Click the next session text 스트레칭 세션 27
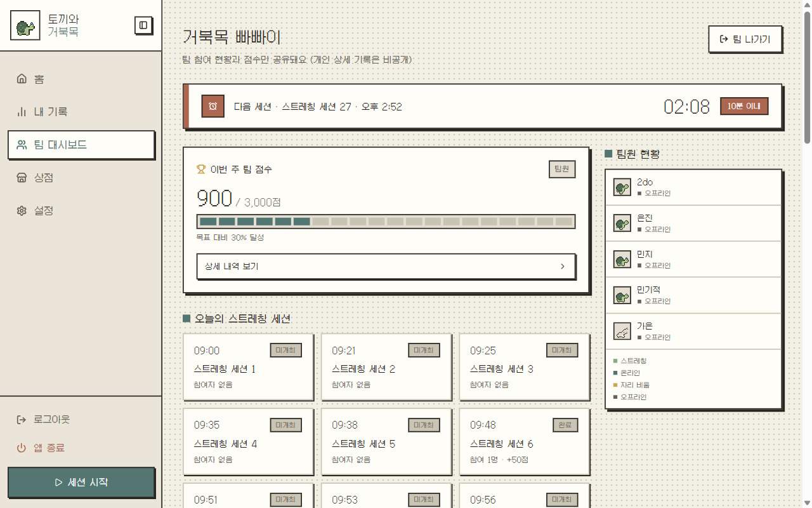Image resolution: width=812 pixels, height=508 pixels. pos(317,107)
